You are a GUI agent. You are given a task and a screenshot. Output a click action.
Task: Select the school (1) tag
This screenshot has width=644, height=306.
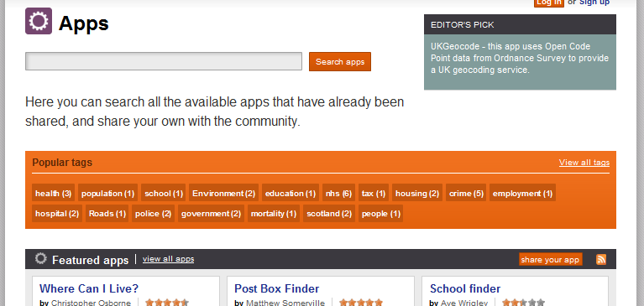164,193
